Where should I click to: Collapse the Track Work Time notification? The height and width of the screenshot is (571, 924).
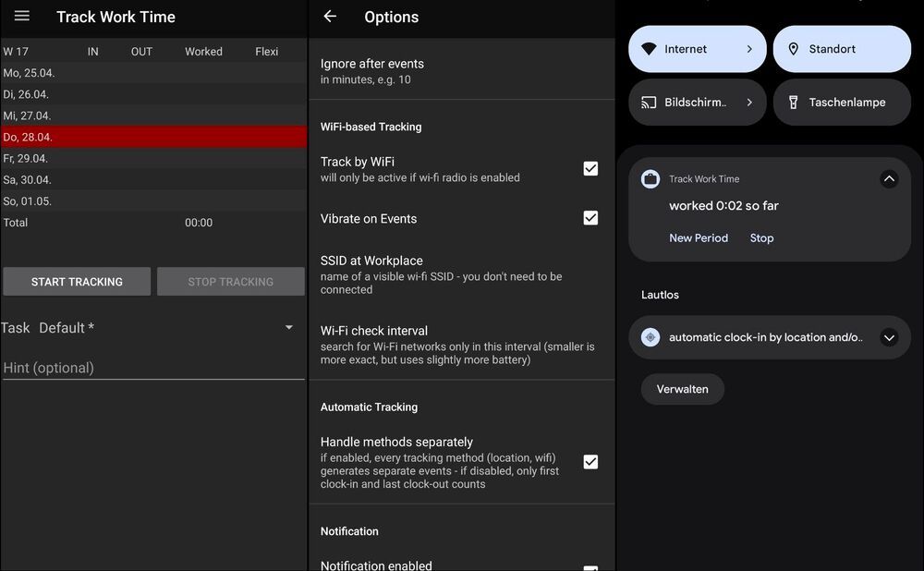pyautogui.click(x=889, y=178)
